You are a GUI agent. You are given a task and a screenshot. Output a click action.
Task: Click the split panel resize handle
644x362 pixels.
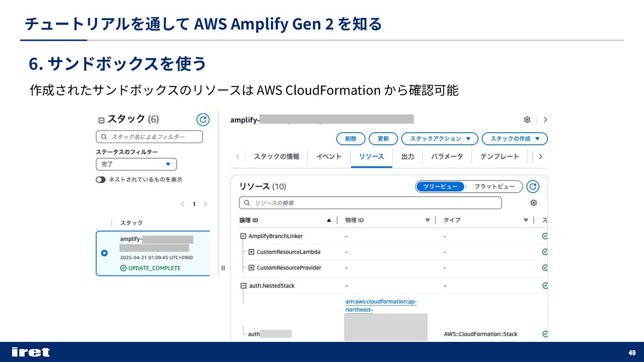(223, 268)
